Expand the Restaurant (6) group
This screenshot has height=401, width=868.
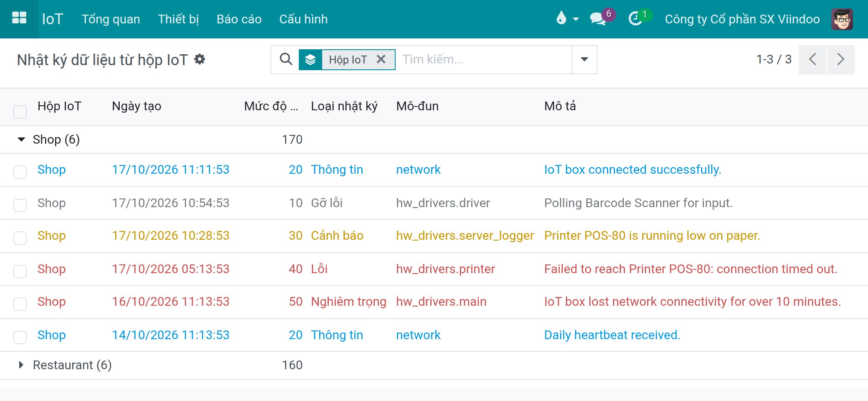(21, 365)
